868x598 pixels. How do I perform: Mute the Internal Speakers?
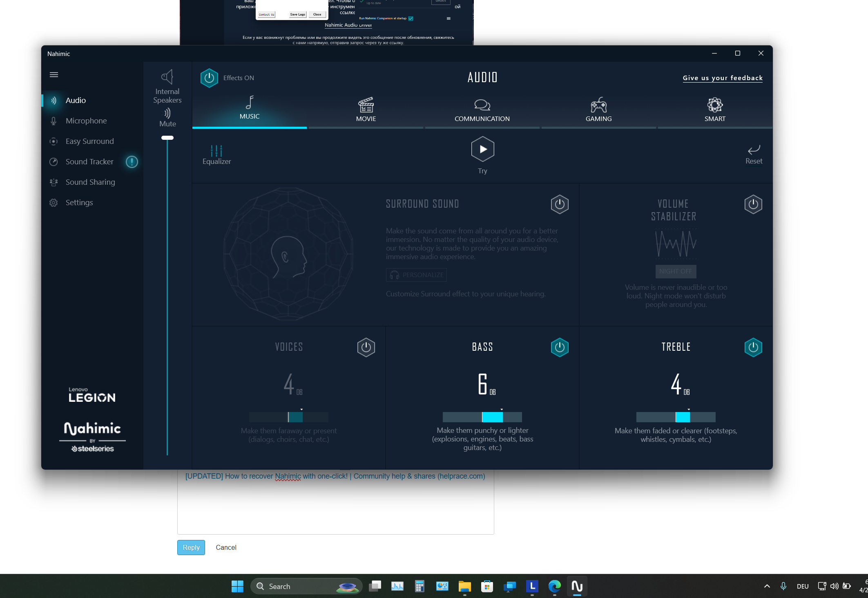click(x=167, y=113)
